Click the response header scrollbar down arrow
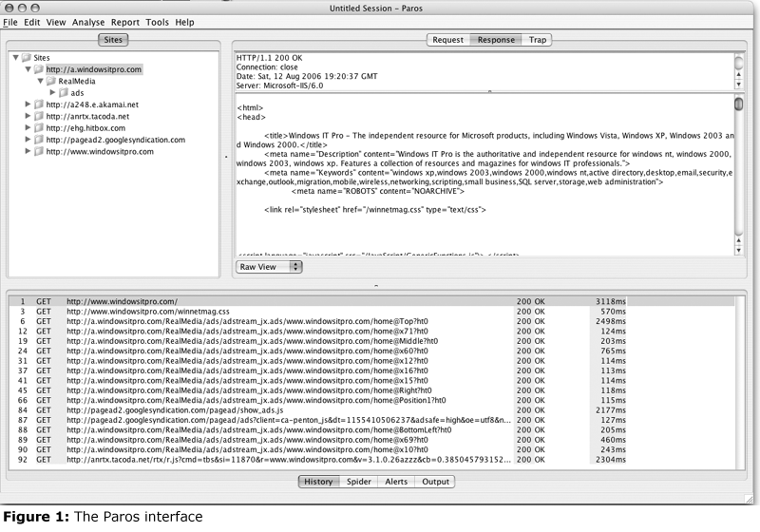760x532 pixels. point(739,85)
